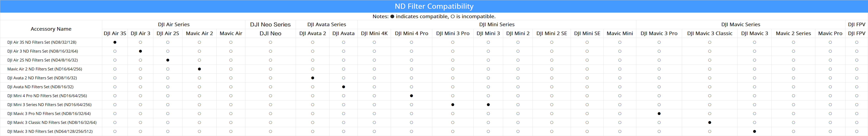The height and width of the screenshot is (136, 868).
Task: Click the DJI Mavic Series group header
Action: tap(741, 25)
